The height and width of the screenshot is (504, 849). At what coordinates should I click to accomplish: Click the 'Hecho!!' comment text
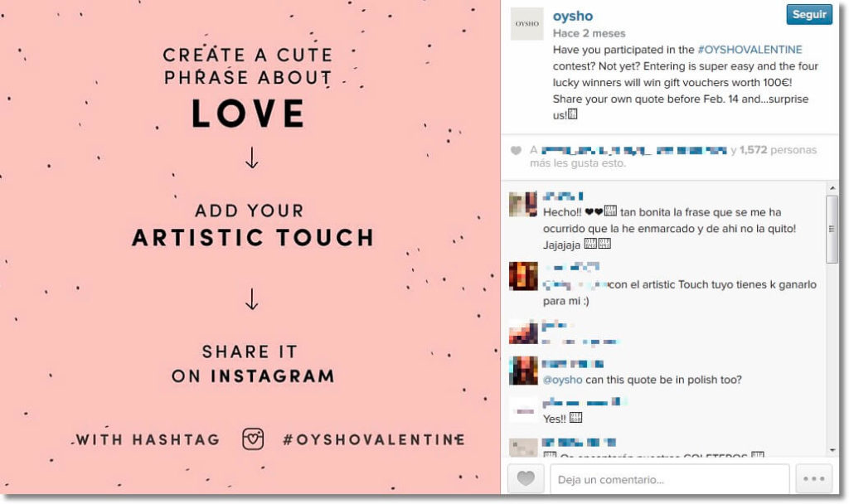coord(669,228)
